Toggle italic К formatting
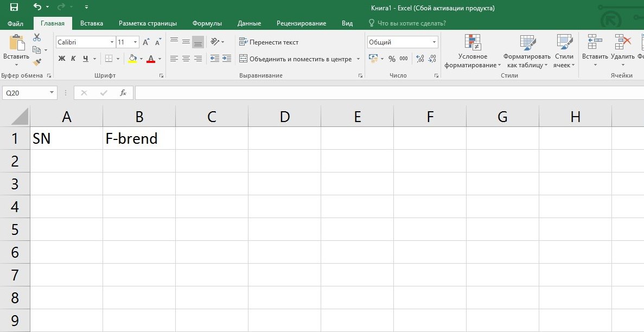Screen dimensions: 644x332 (73, 59)
